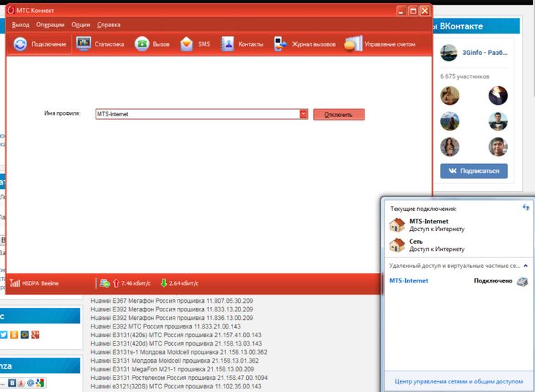Open the Управление счетом coins icon
Screen dimensions: 535x392
coord(353,43)
